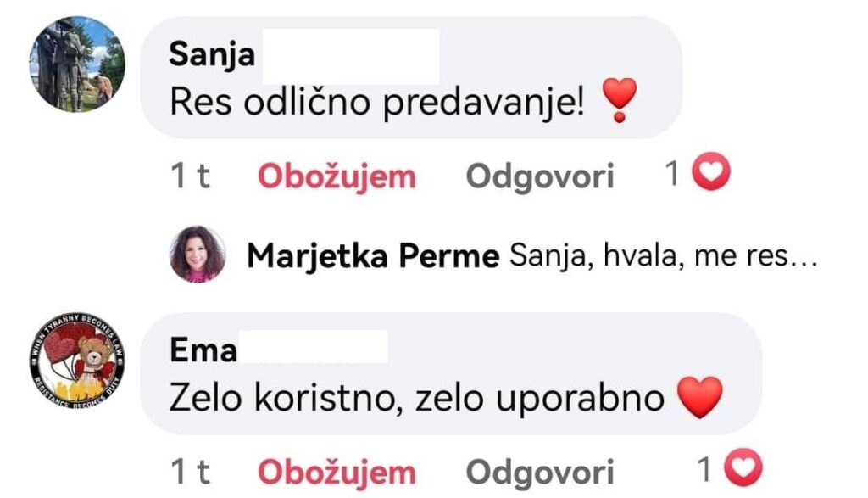Screen dimensions: 868x498
Task: Open timestamp '1 t' under Sanja's comment
Action: (x=191, y=176)
